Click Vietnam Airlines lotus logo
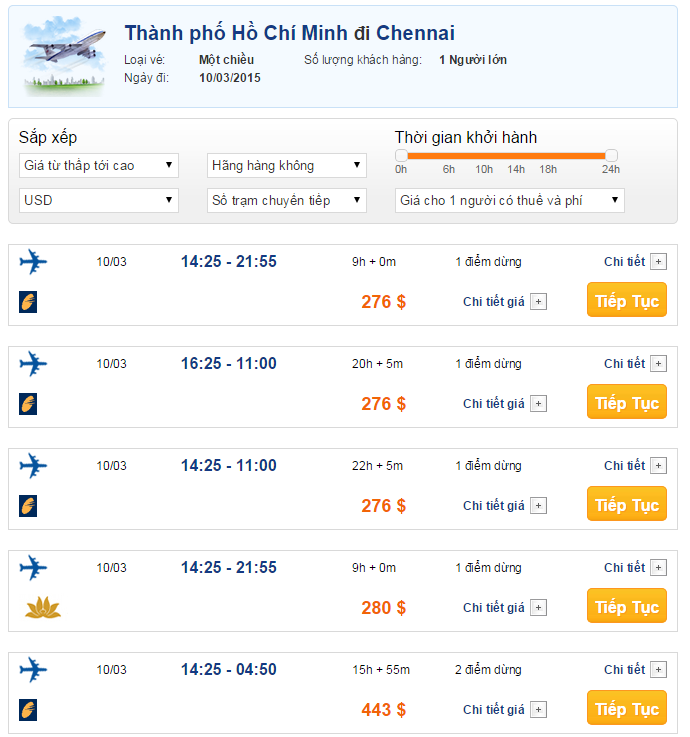Screen dimensions: 690x737 (x=42, y=607)
